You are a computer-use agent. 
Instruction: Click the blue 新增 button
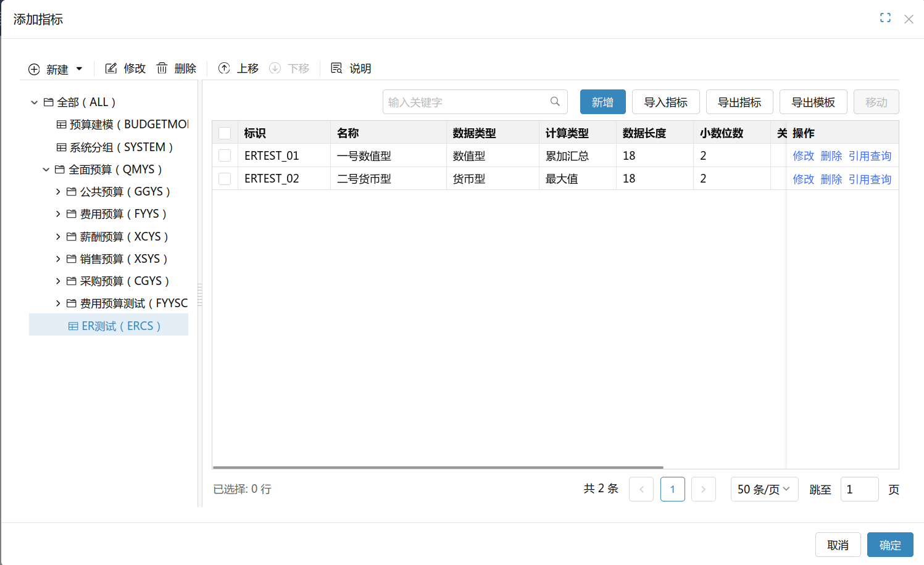coord(602,102)
